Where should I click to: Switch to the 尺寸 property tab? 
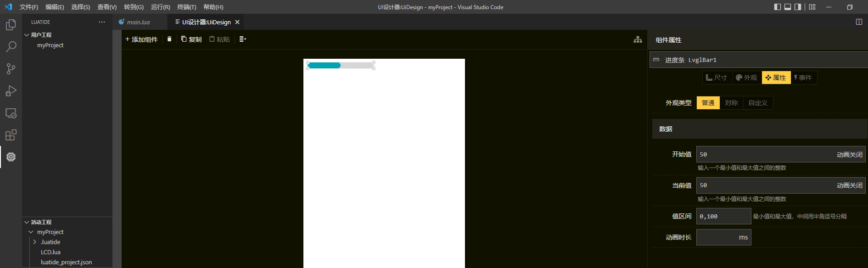(x=717, y=78)
